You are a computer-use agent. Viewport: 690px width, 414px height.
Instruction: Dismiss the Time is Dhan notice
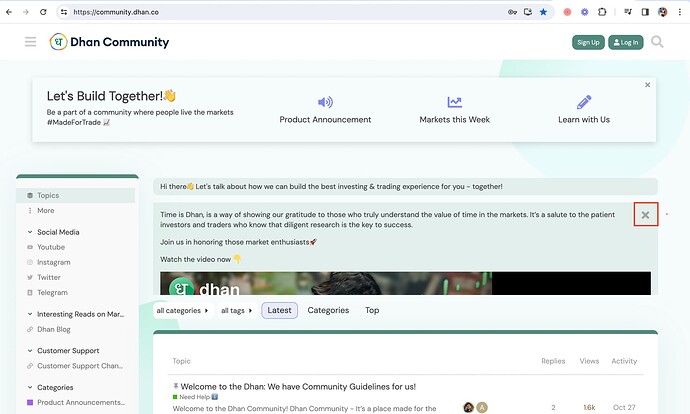[646, 215]
